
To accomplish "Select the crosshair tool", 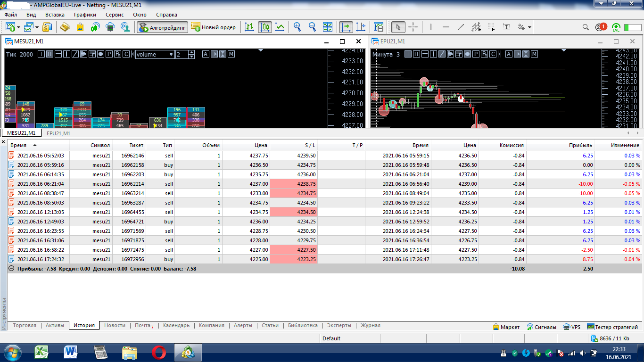I will click(413, 27).
